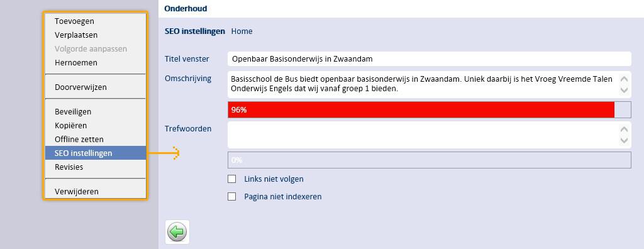
Task: Click up arrow in Trefwoorden field
Action: [624, 129]
